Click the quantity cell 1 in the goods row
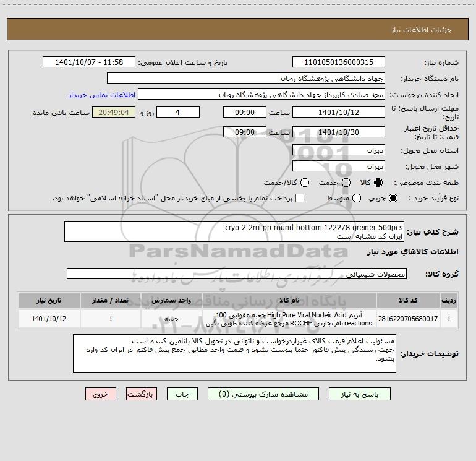The width and height of the screenshot is (476, 461). coord(111,319)
